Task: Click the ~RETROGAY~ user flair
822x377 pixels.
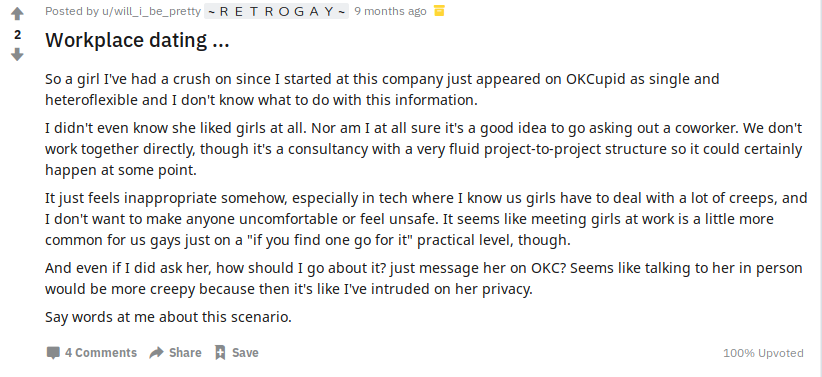Action: click(x=276, y=11)
